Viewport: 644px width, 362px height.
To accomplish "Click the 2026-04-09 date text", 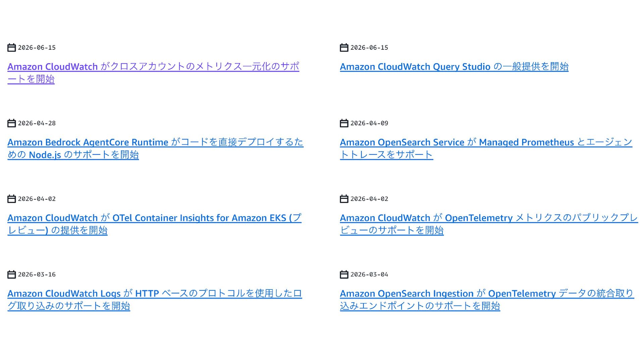I will click(369, 123).
